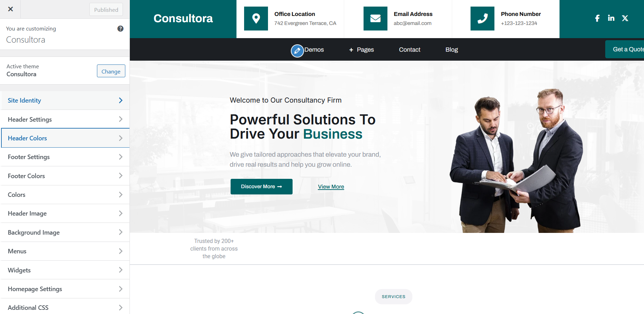Close the Customizer with the X icon

pyautogui.click(x=10, y=9)
